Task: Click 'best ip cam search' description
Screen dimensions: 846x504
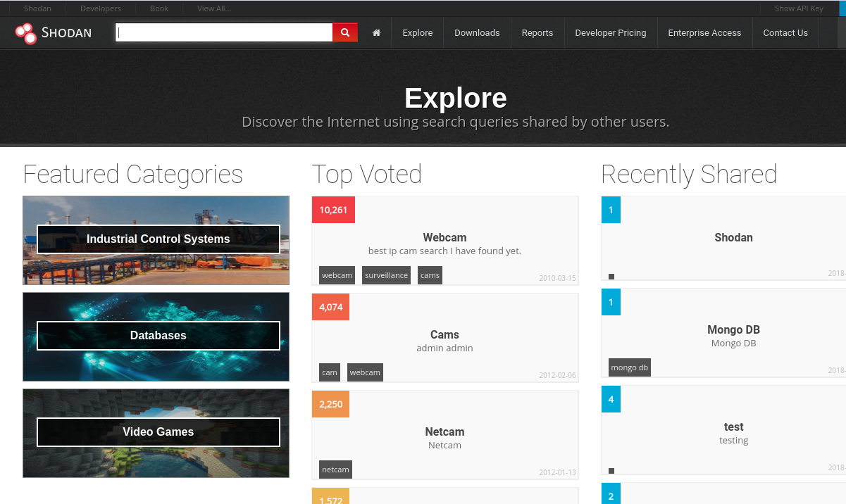Action: pyautogui.click(x=444, y=251)
